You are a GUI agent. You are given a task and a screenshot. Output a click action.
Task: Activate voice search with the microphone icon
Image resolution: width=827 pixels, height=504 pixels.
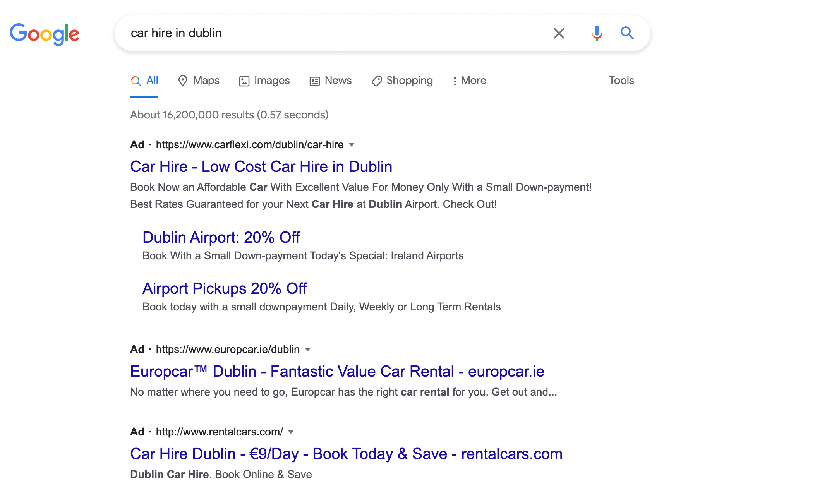[597, 33]
